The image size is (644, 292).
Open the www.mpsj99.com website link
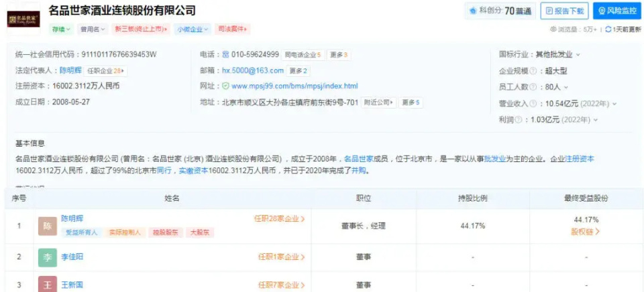(x=294, y=86)
